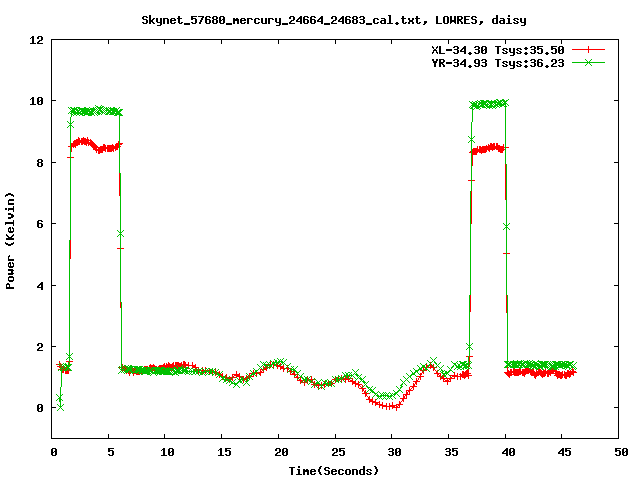Image resolution: width=640 pixels, height=480 pixels.
Task: Click the x-axis tick label 5
Action: click(111, 452)
